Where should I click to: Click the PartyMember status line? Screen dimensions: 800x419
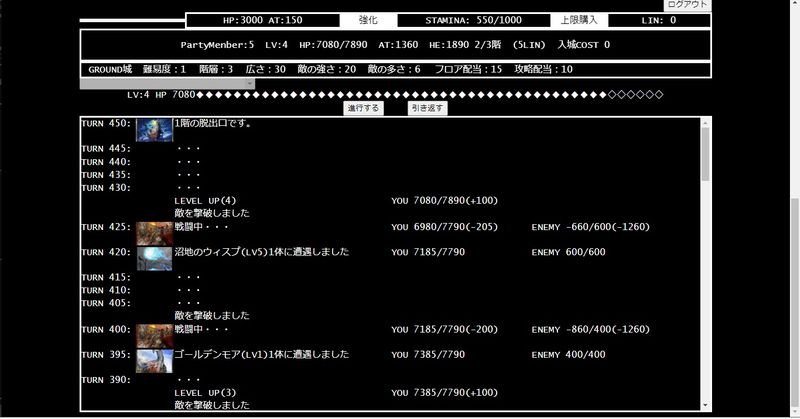coord(395,45)
